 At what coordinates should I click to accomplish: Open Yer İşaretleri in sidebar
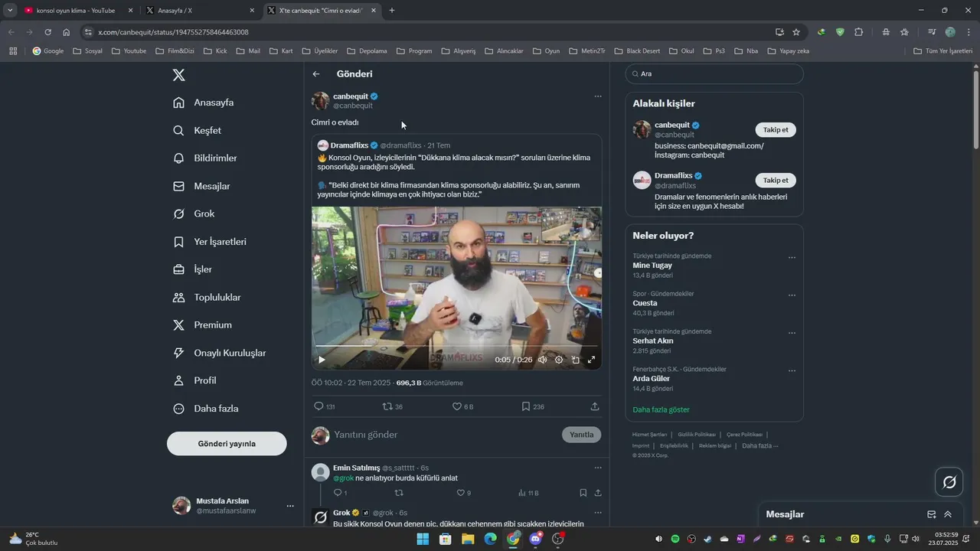[x=210, y=242]
